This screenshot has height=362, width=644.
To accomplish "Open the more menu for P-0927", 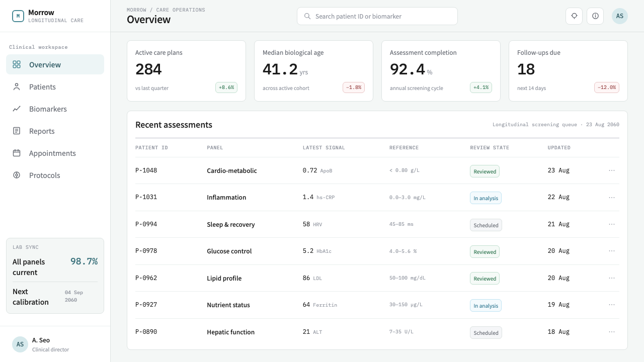I will click(612, 305).
